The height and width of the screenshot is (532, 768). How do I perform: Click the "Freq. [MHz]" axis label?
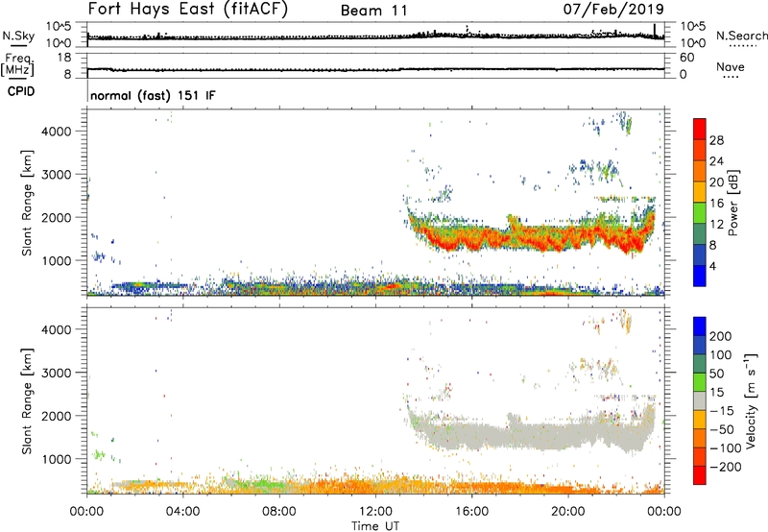[17, 65]
